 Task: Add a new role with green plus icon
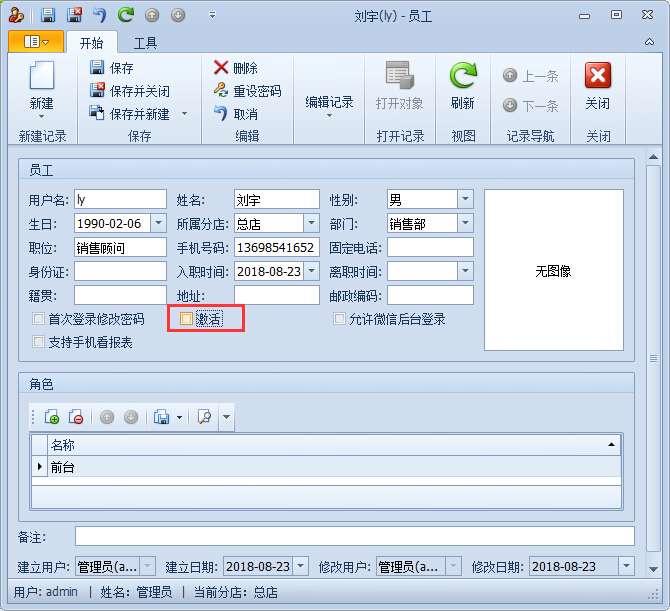click(52, 417)
